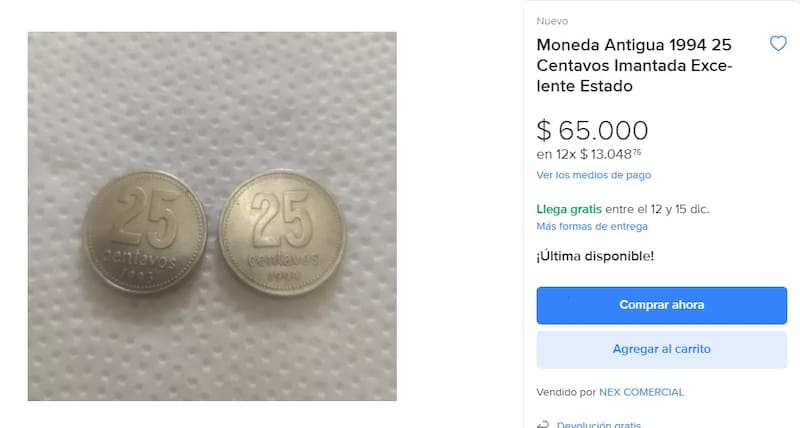The height and width of the screenshot is (428, 800).
Task: Click the right 25 centavos coin in photo
Action: tap(282, 233)
